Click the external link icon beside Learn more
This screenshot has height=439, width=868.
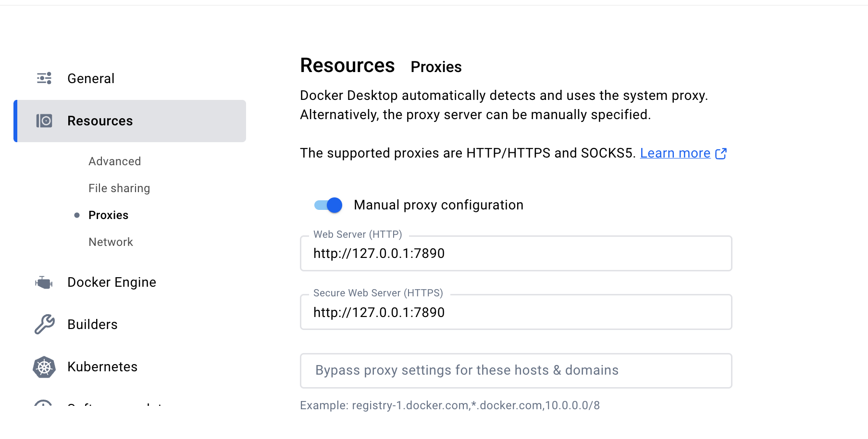(721, 154)
